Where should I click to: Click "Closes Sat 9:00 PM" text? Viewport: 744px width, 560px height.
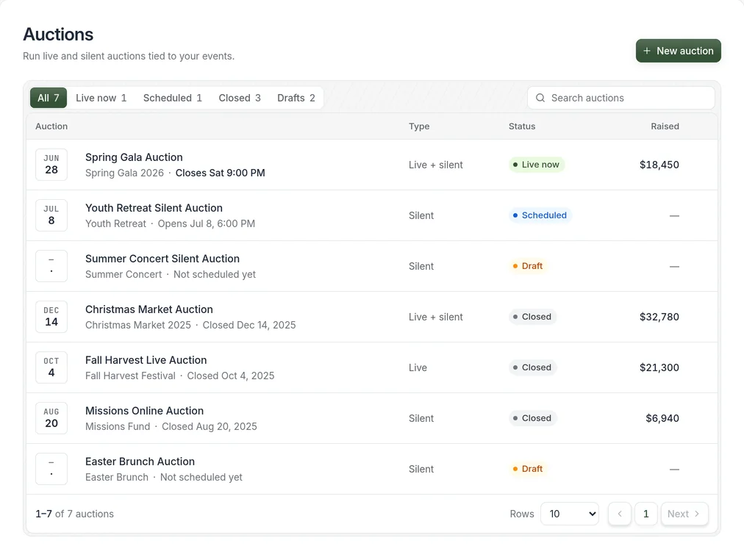tap(220, 173)
